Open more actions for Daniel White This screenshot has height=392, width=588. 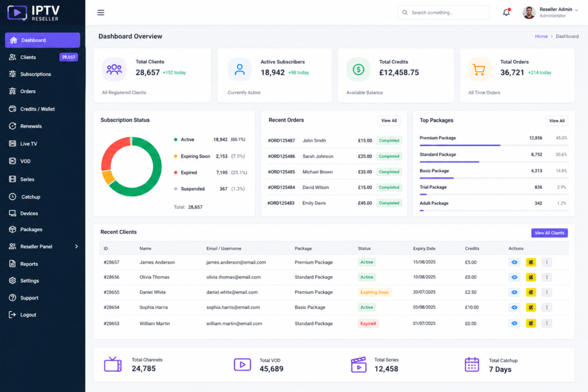pos(547,292)
